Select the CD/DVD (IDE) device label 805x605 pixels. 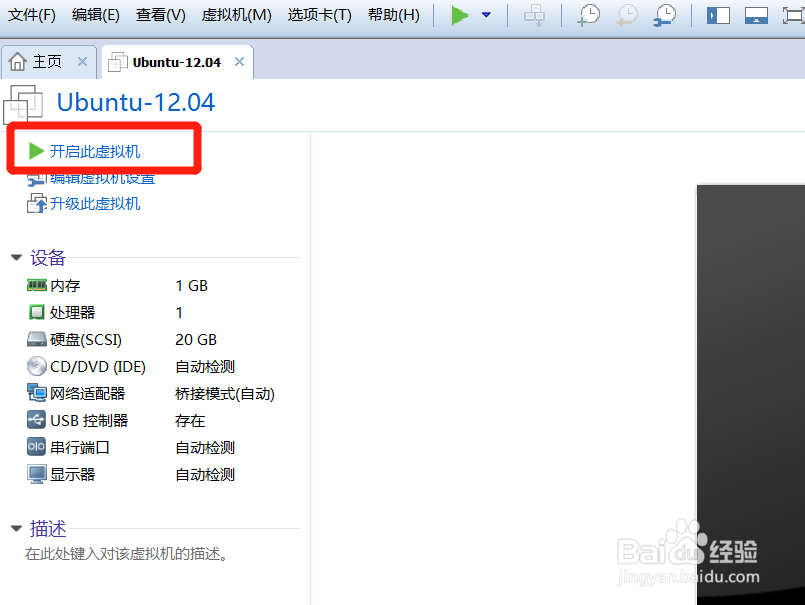point(98,367)
